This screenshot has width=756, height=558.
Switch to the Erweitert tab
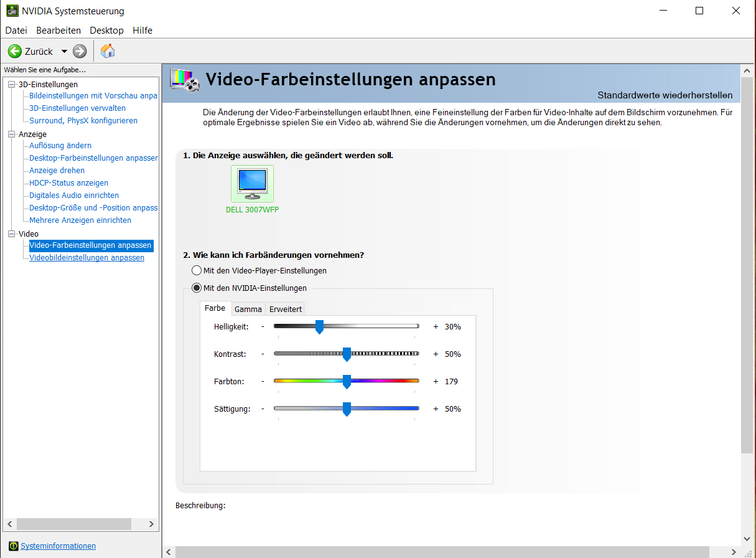(x=286, y=309)
